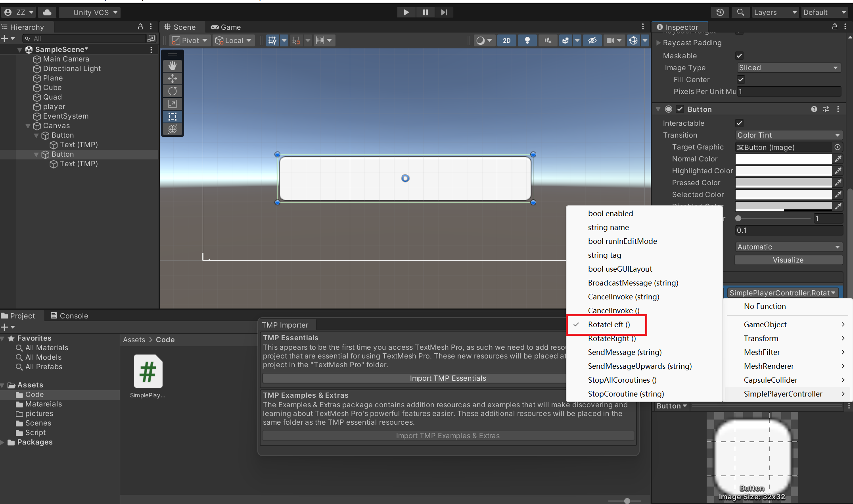The image size is (853, 504).
Task: Select the Rotate tool in Scene toolbar
Action: (x=172, y=91)
